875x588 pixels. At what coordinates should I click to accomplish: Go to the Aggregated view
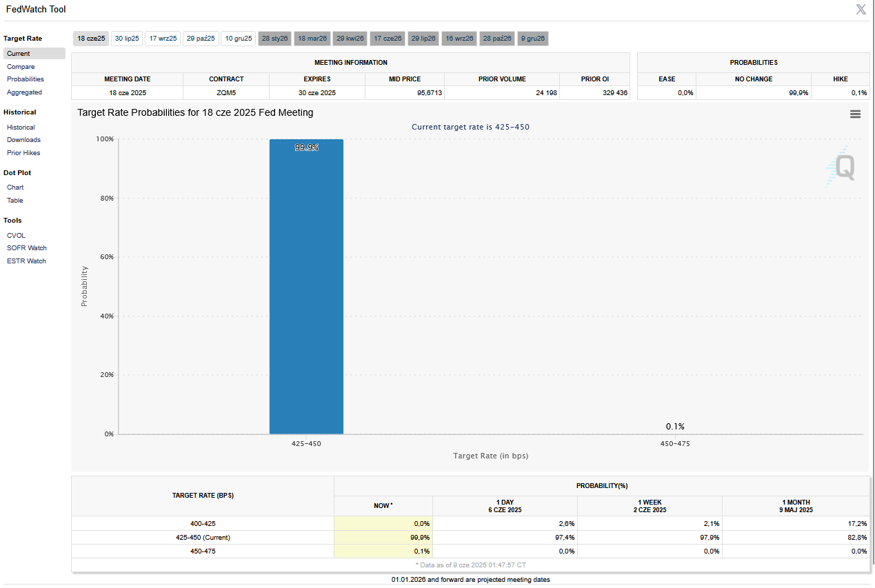[x=24, y=92]
